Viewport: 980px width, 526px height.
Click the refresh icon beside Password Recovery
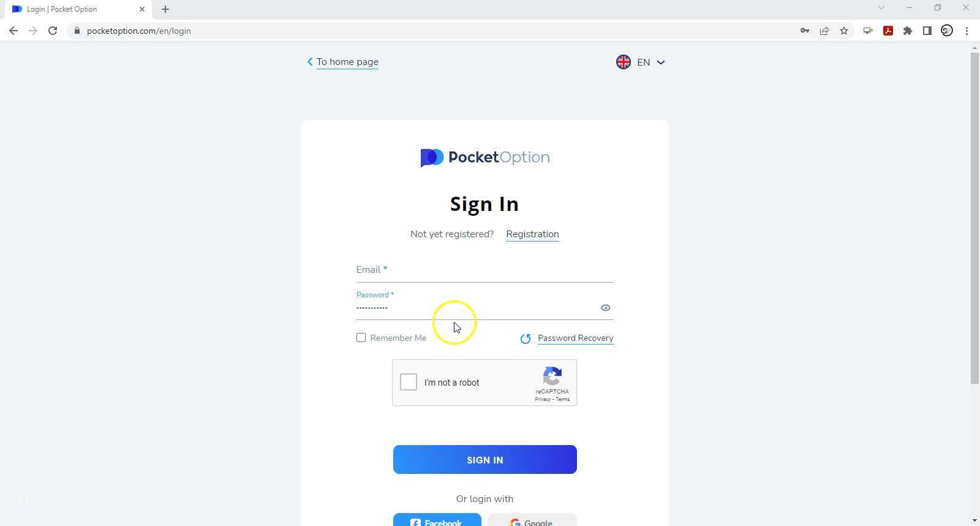pos(526,338)
